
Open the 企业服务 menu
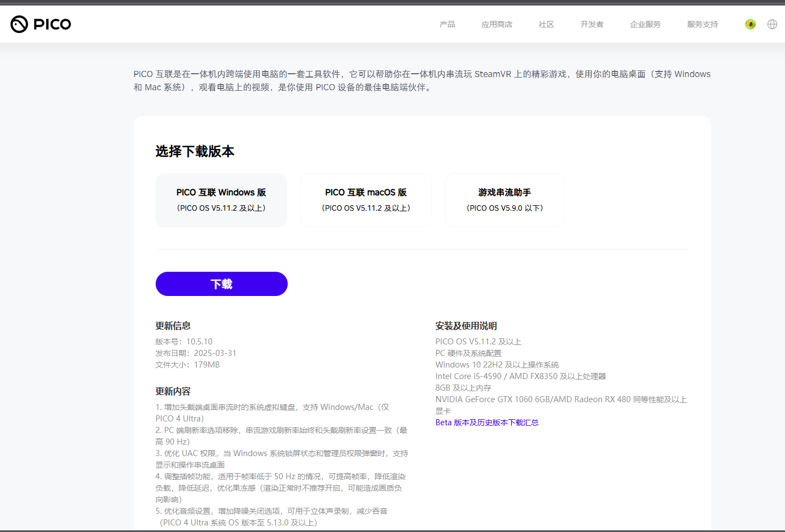coord(645,24)
